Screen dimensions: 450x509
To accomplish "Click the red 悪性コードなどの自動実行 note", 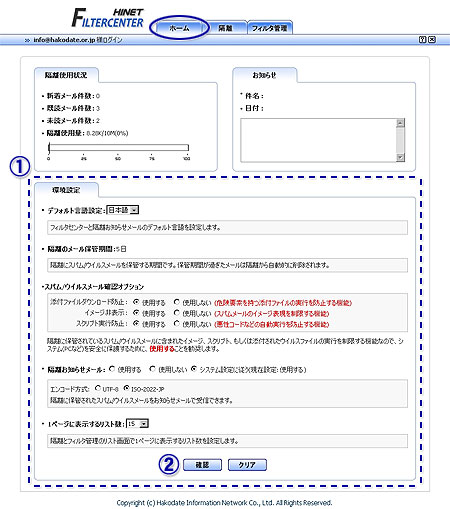I will (271, 324).
